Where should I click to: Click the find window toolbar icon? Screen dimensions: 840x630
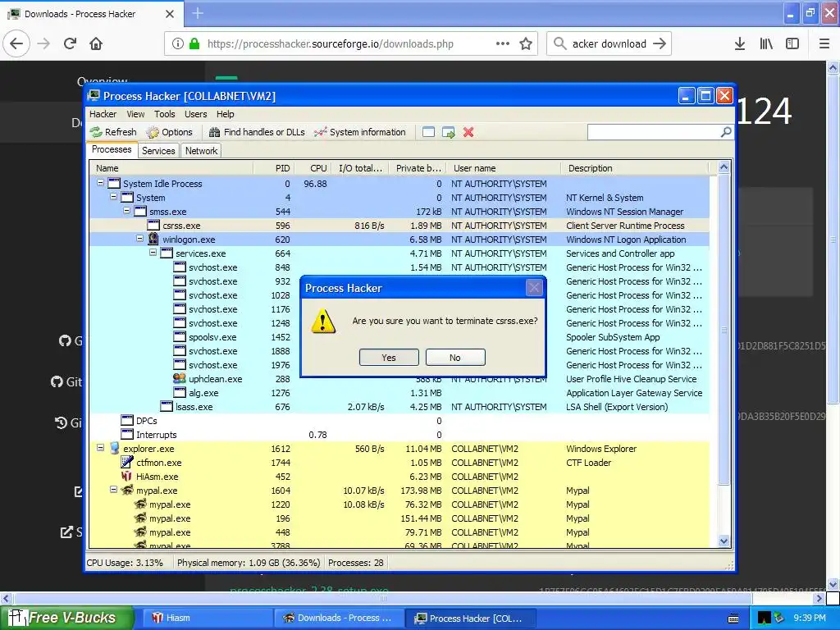[x=428, y=132]
